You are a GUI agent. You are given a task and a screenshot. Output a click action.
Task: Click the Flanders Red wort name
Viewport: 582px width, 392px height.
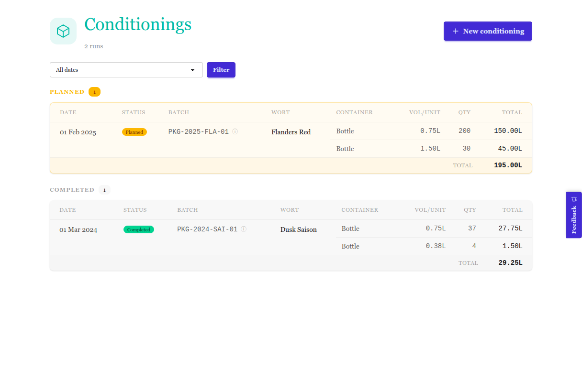click(x=291, y=131)
